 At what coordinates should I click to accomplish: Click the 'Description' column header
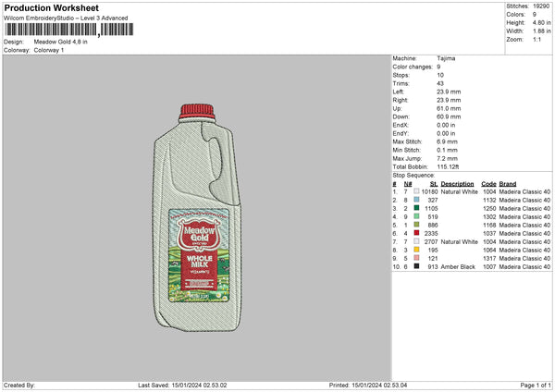tap(457, 184)
